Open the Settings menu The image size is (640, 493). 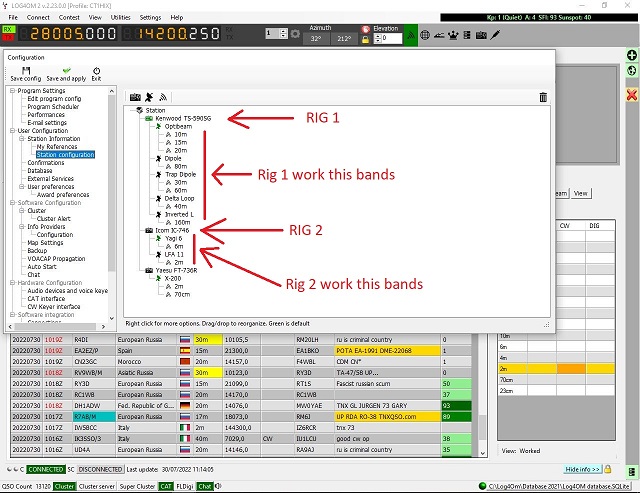pos(150,18)
